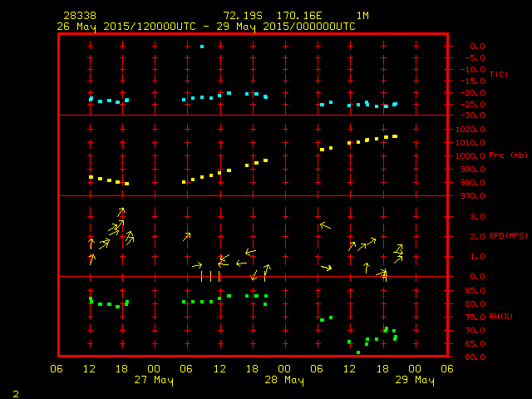532x399 pixels.
Task: Click the 85.0 humidity tick label
Action: [x=475, y=291]
